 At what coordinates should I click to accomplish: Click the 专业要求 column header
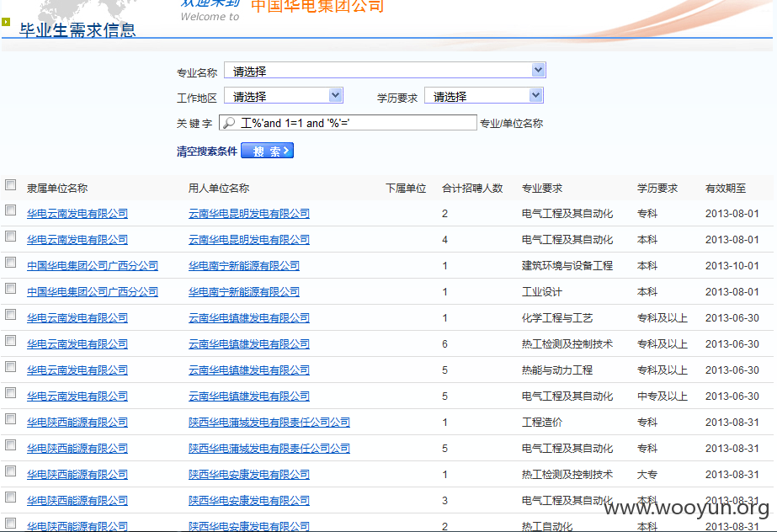point(542,189)
